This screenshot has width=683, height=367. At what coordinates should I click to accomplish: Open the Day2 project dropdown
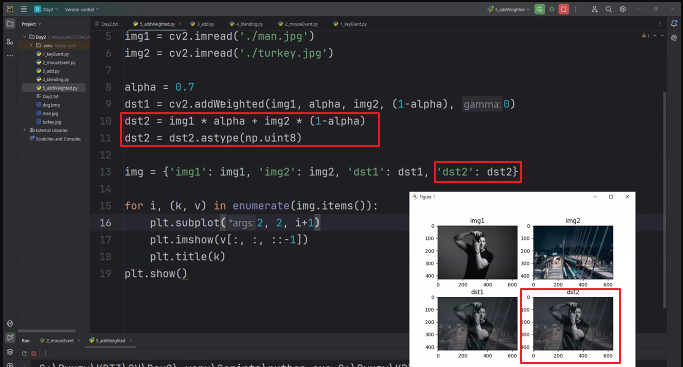pos(46,9)
